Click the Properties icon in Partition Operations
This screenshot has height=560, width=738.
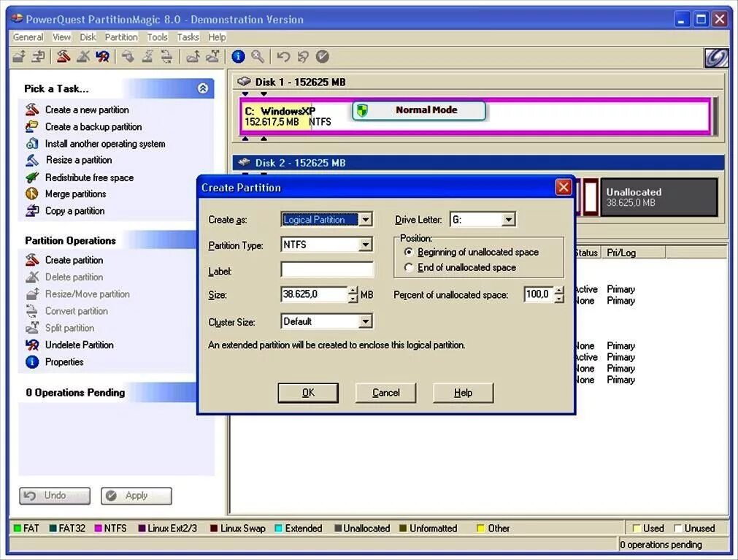point(32,362)
